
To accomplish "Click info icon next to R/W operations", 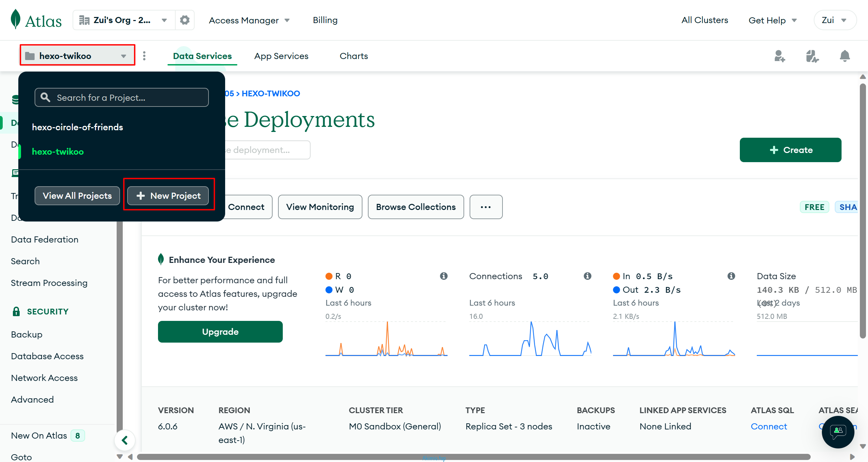I will tap(443, 276).
